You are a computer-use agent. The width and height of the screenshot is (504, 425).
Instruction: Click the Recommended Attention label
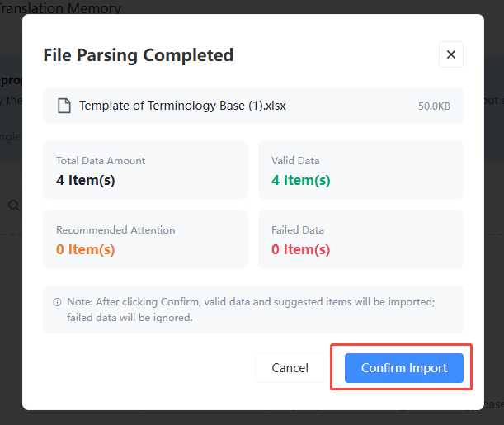(115, 230)
